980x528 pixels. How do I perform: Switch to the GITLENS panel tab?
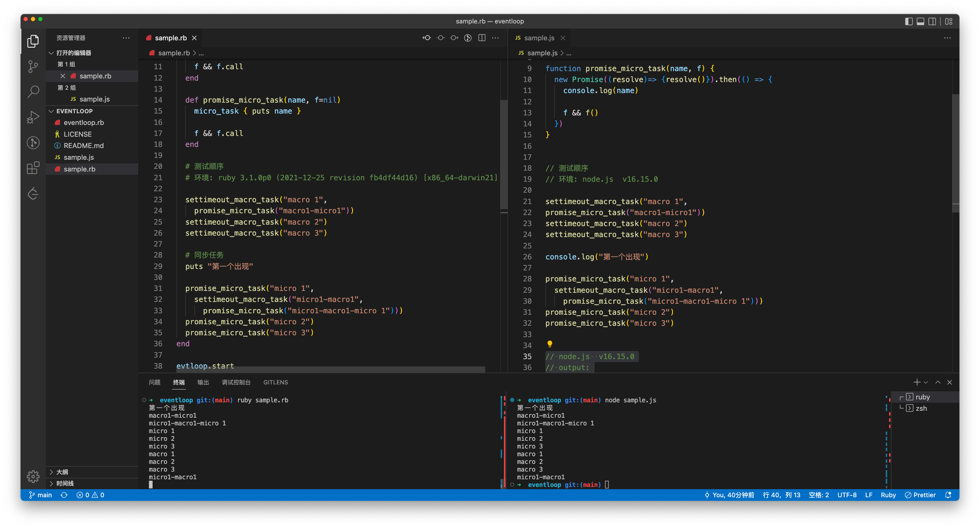pos(275,382)
